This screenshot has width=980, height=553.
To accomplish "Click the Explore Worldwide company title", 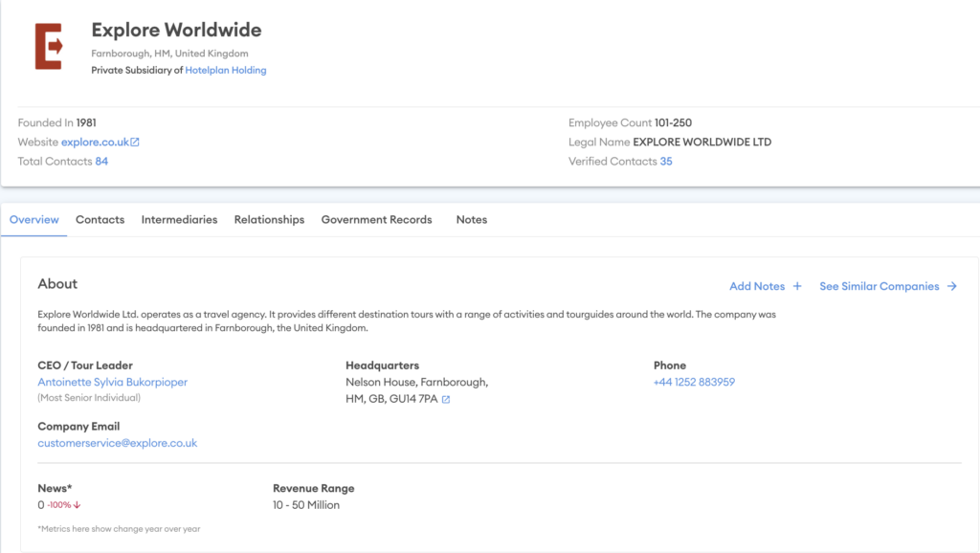I will [176, 30].
